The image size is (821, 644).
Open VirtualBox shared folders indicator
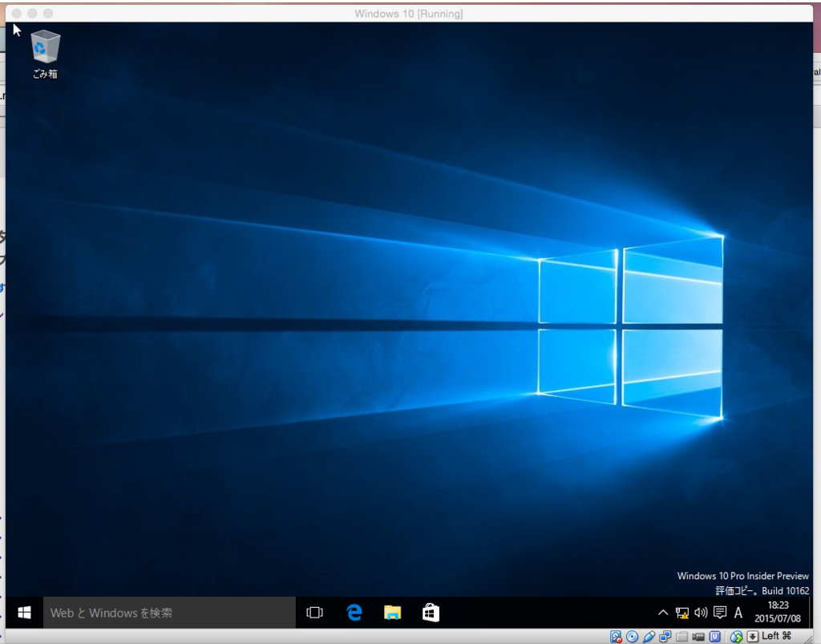coord(681,636)
